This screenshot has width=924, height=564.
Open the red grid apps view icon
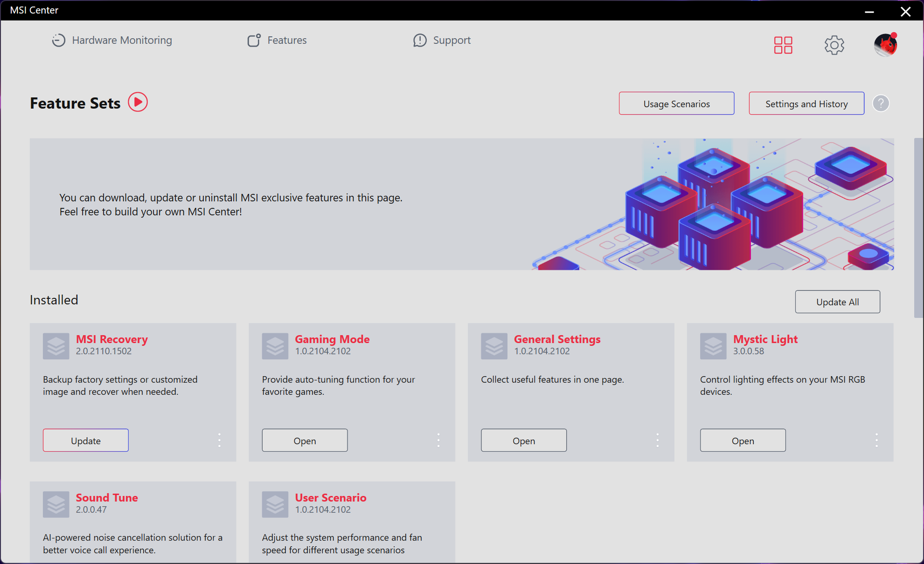(x=783, y=45)
